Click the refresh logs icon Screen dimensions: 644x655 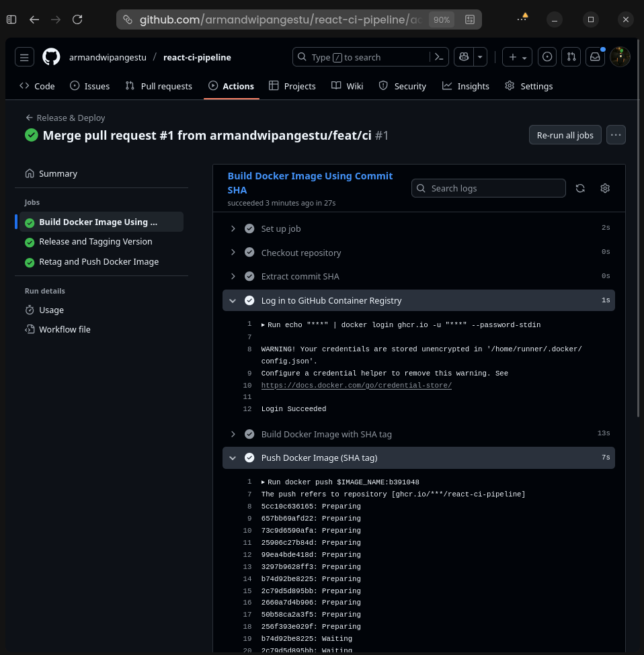tap(580, 188)
